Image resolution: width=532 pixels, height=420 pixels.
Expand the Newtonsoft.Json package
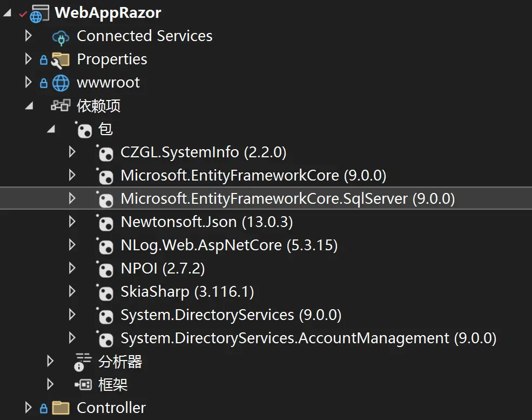coord(72,222)
